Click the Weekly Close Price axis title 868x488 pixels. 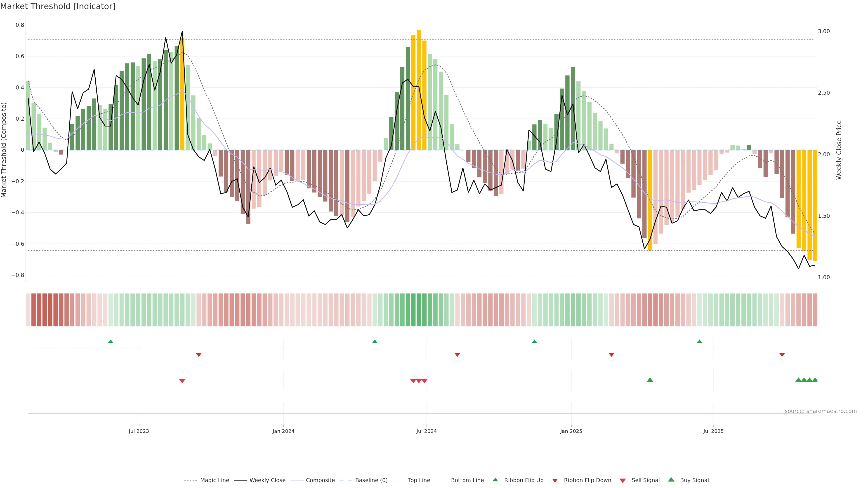839,150
